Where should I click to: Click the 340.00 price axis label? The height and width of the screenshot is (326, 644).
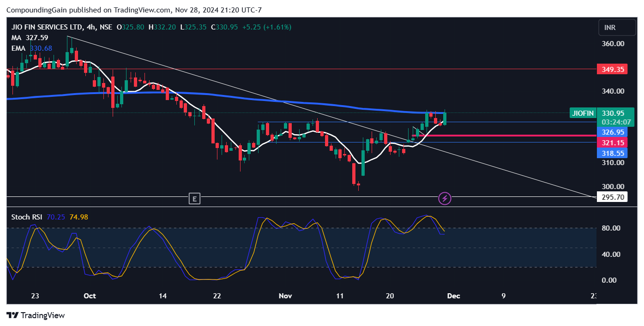(x=613, y=91)
